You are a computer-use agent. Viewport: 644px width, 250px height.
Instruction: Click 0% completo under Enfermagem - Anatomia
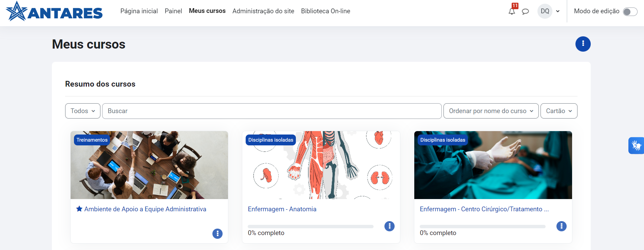coord(266,233)
